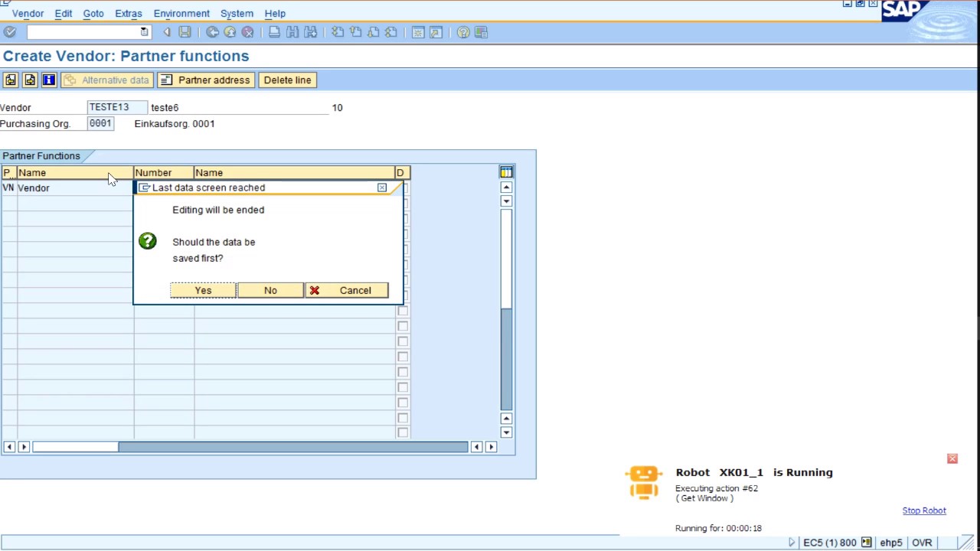Viewport: 980px width, 551px height.
Task: Tick the last D checkbox in the table
Action: point(403,433)
